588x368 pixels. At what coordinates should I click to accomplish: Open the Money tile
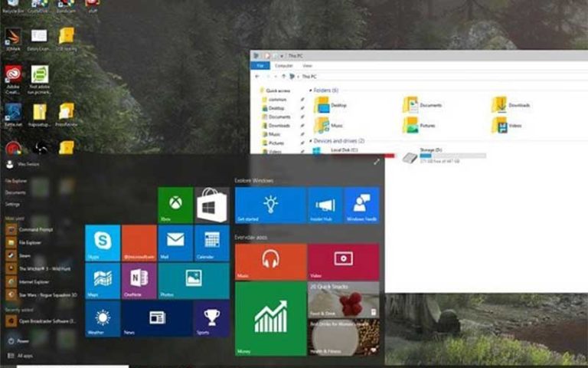pyautogui.click(x=270, y=318)
